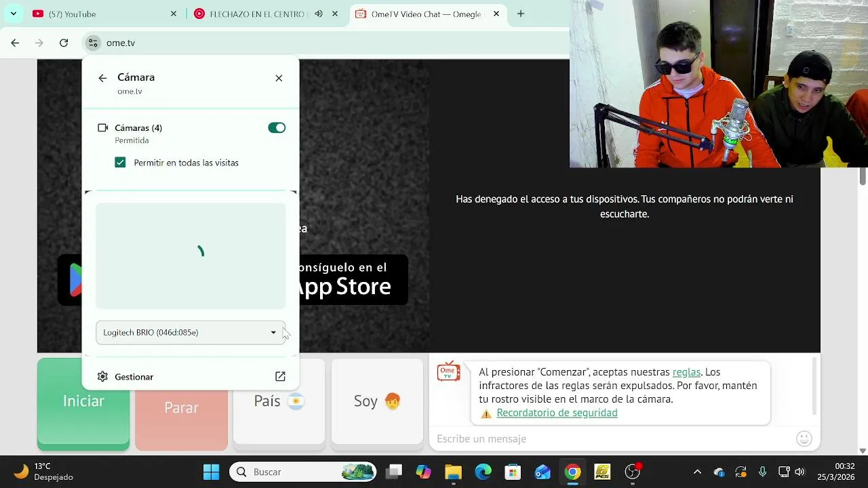Open network settings tray icon
Screen dimensions: 868x488
point(784,472)
